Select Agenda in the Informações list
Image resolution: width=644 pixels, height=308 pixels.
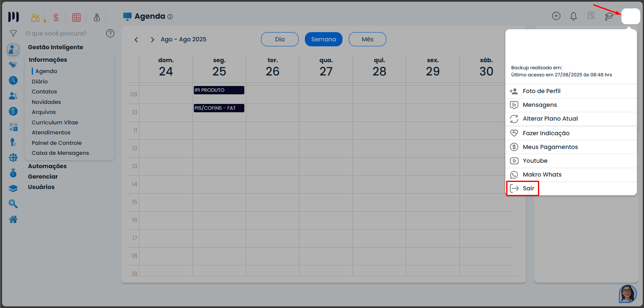pyautogui.click(x=46, y=71)
